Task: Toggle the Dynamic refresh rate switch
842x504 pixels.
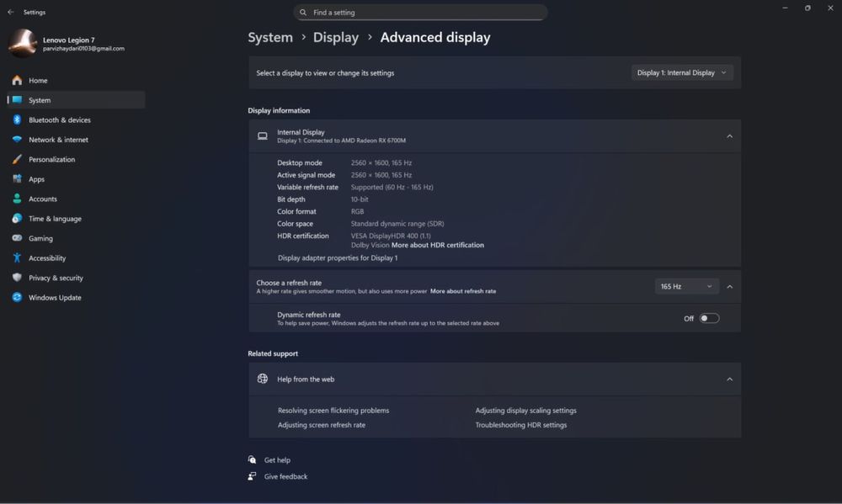Action: click(x=709, y=318)
